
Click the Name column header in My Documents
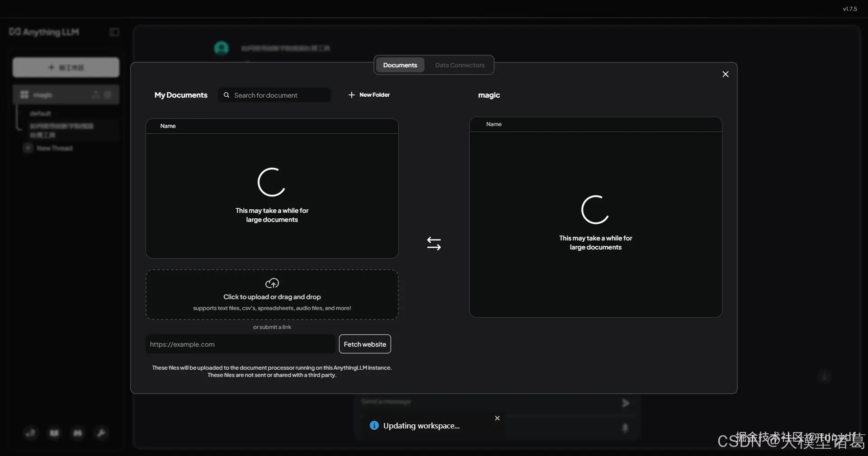point(168,126)
